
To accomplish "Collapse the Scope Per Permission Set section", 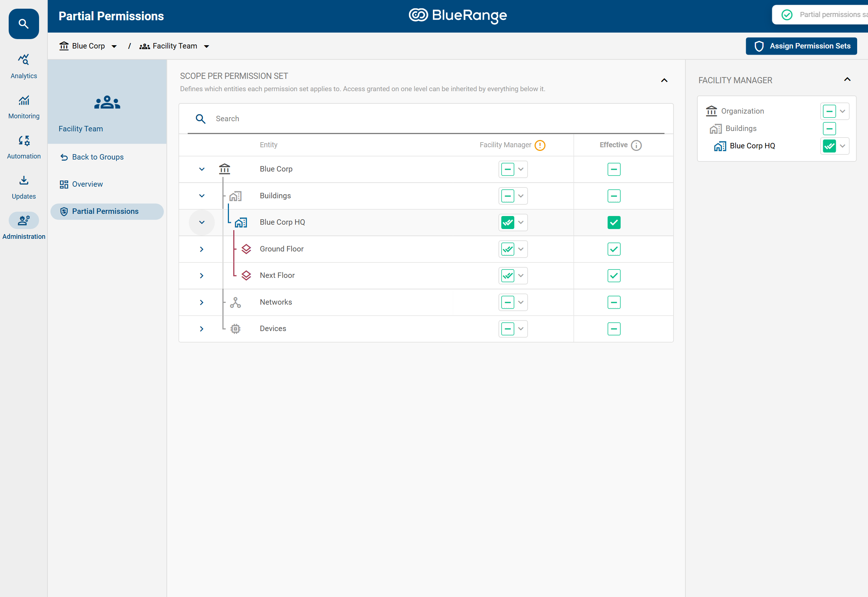I will (x=664, y=80).
